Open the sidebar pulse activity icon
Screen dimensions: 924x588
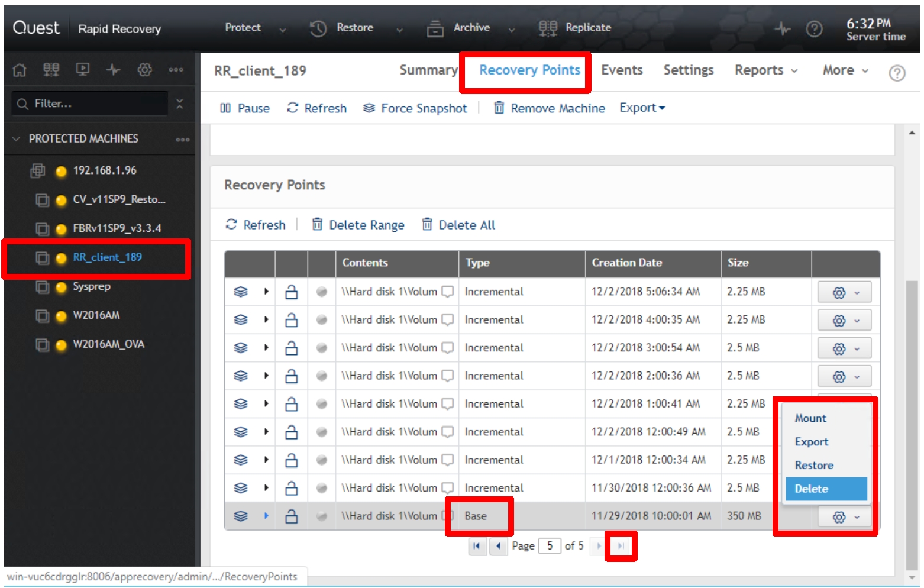pos(114,70)
